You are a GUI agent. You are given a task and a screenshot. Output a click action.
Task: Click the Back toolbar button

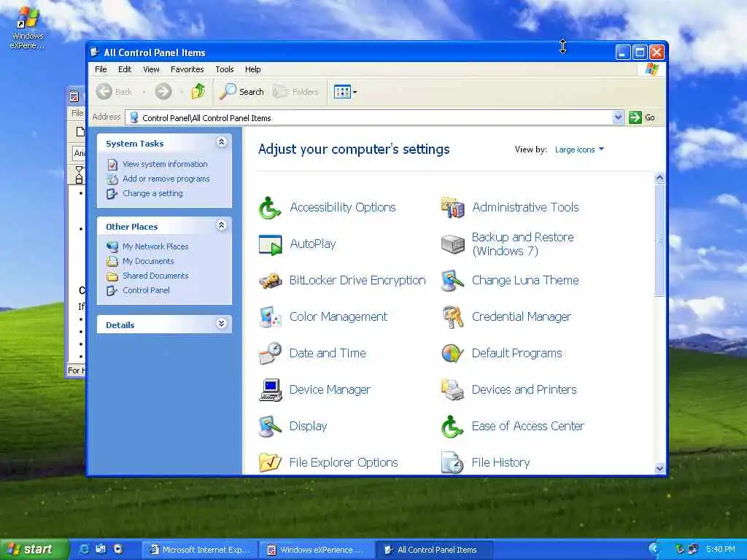click(115, 91)
